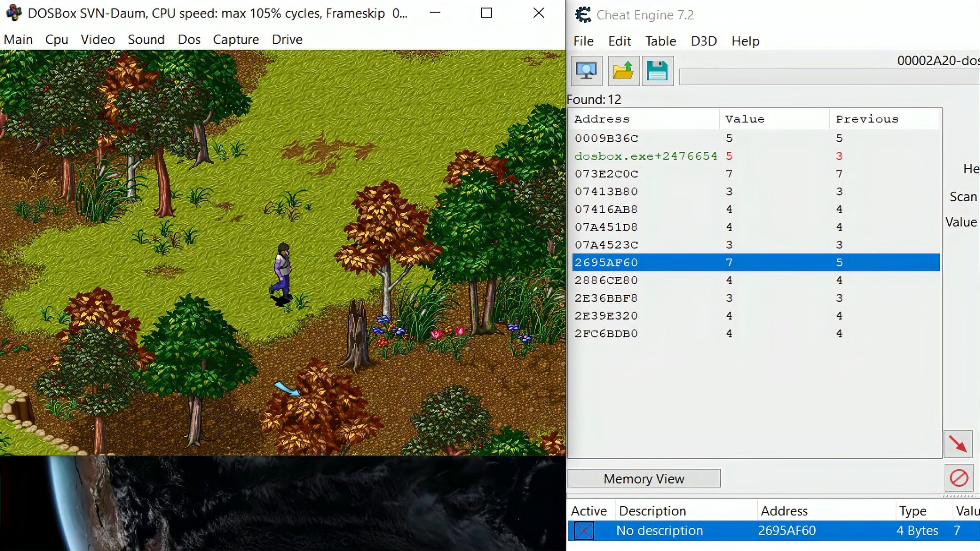Select address 2695AF60 in scan results
The width and height of the screenshot is (980, 551).
pyautogui.click(x=606, y=262)
